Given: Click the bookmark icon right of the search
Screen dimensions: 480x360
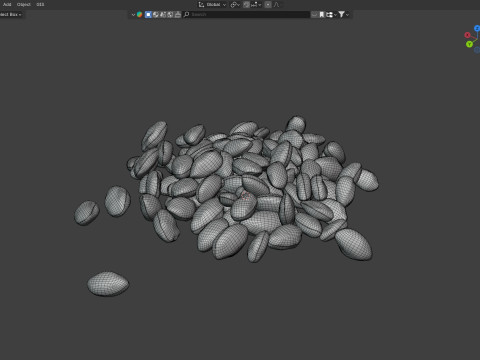Looking at the screenshot, I should [x=322, y=14].
